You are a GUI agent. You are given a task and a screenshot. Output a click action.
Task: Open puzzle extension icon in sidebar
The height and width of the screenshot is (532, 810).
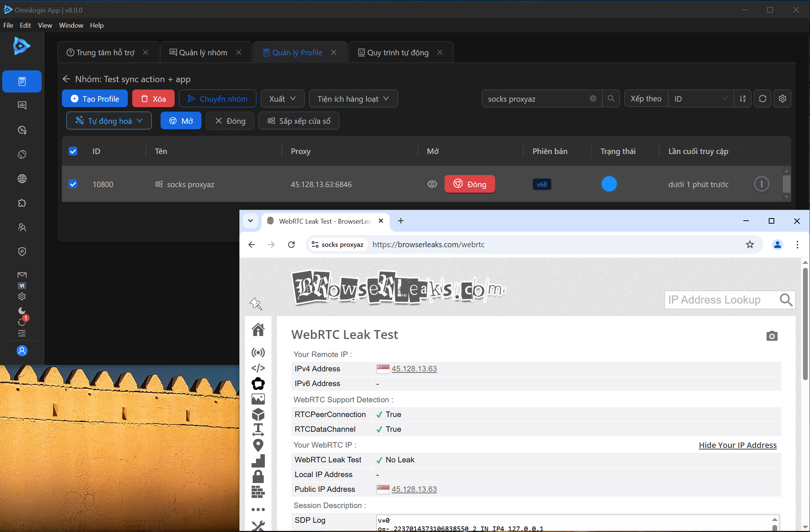[22, 203]
